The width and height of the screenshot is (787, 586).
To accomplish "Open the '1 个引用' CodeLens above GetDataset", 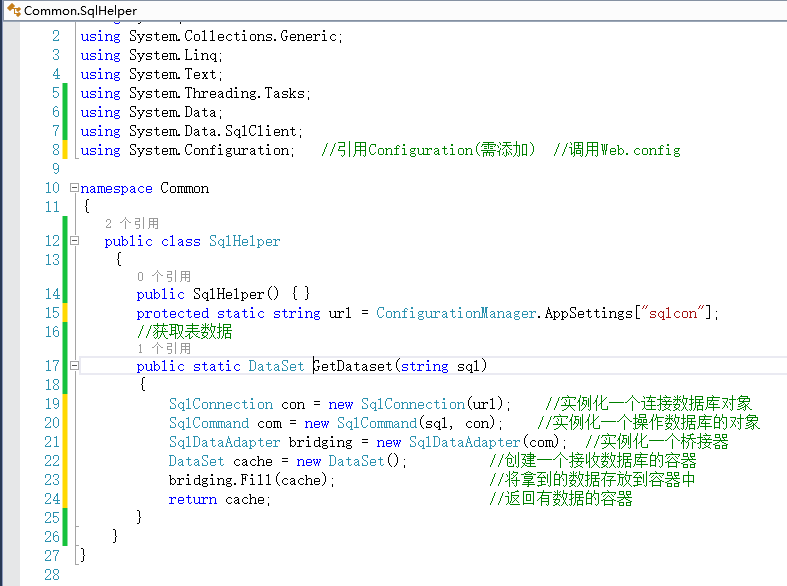I will point(164,349).
